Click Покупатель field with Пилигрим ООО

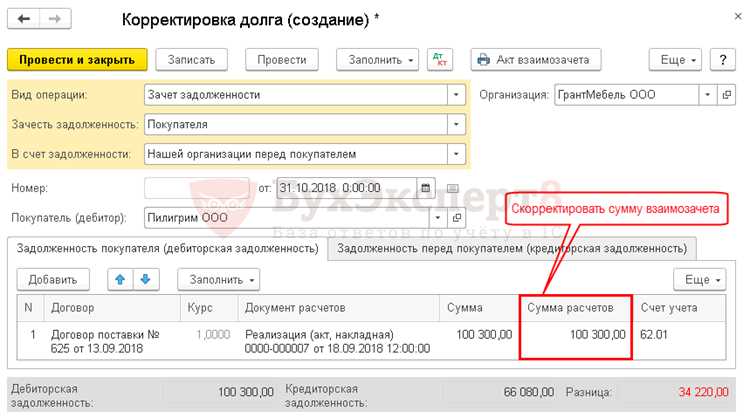click(x=287, y=218)
